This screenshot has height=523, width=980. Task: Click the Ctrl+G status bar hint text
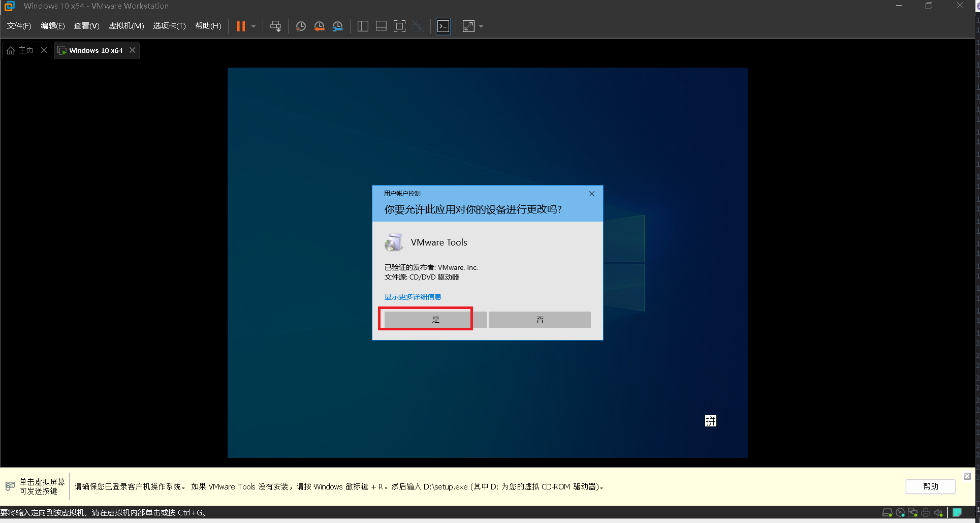[x=104, y=512]
